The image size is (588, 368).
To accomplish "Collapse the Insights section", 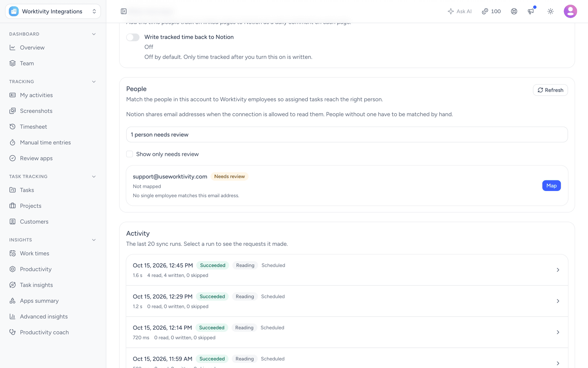I will tap(94, 240).
